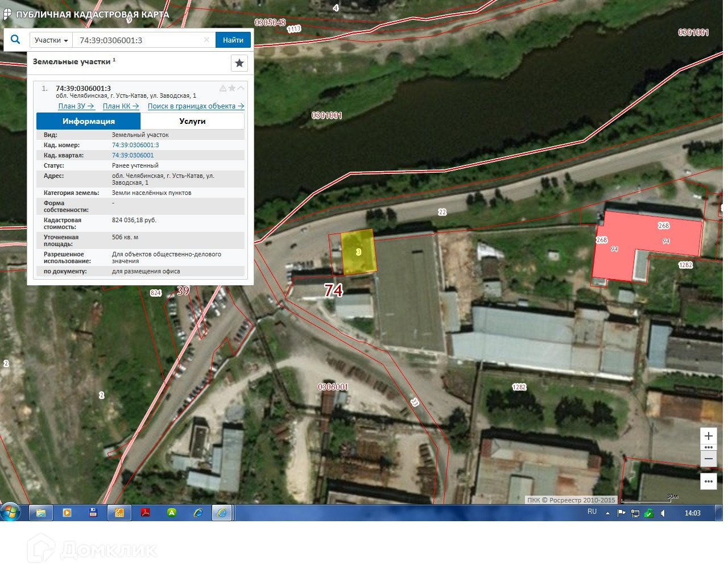The width and height of the screenshot is (728, 582).
Task: Open the orange PDF app in taskbar
Action: [119, 513]
